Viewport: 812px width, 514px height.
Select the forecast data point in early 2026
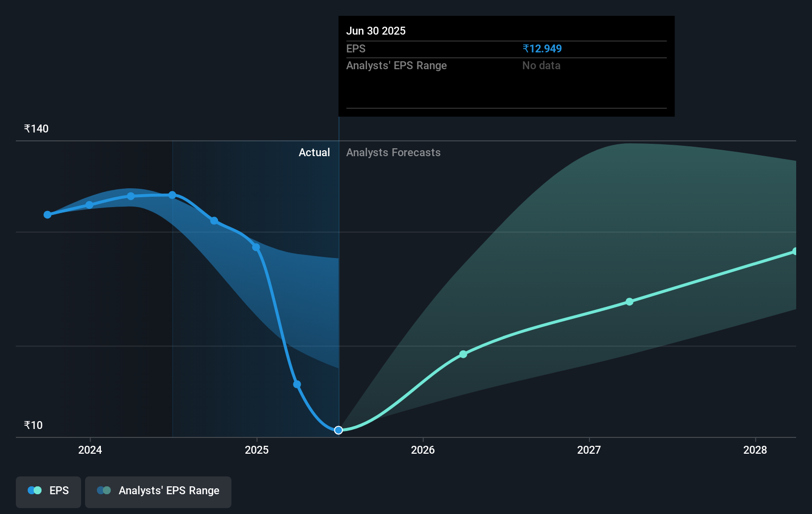point(463,354)
